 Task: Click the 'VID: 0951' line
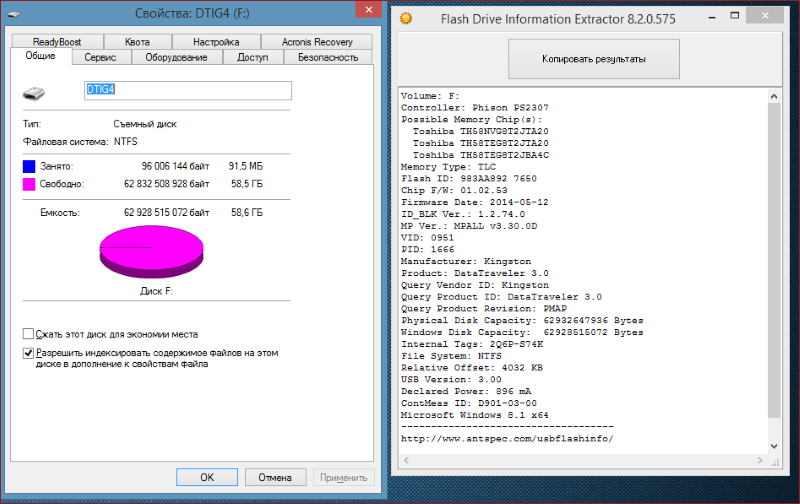pyautogui.click(x=427, y=238)
